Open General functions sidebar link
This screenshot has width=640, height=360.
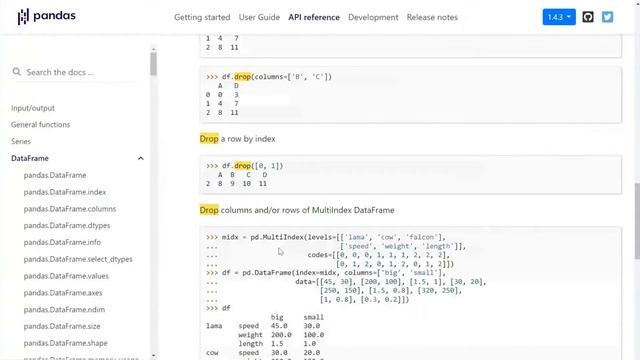point(40,124)
